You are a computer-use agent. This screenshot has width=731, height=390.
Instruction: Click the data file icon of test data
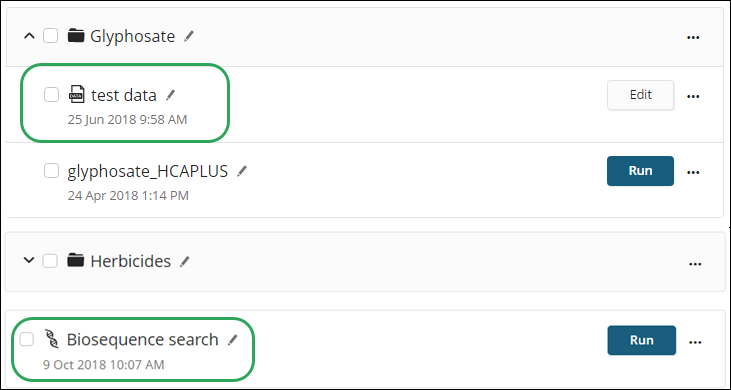click(x=76, y=95)
